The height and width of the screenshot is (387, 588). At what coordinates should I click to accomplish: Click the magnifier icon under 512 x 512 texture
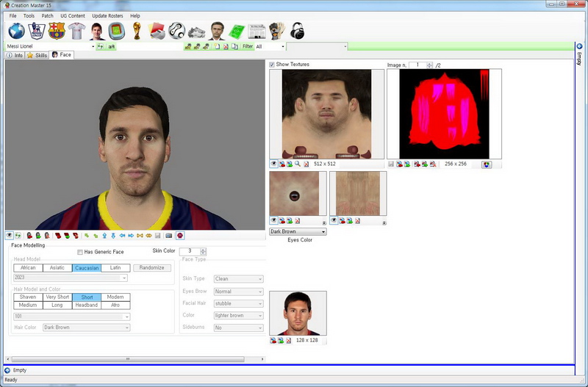pyautogui.click(x=298, y=164)
